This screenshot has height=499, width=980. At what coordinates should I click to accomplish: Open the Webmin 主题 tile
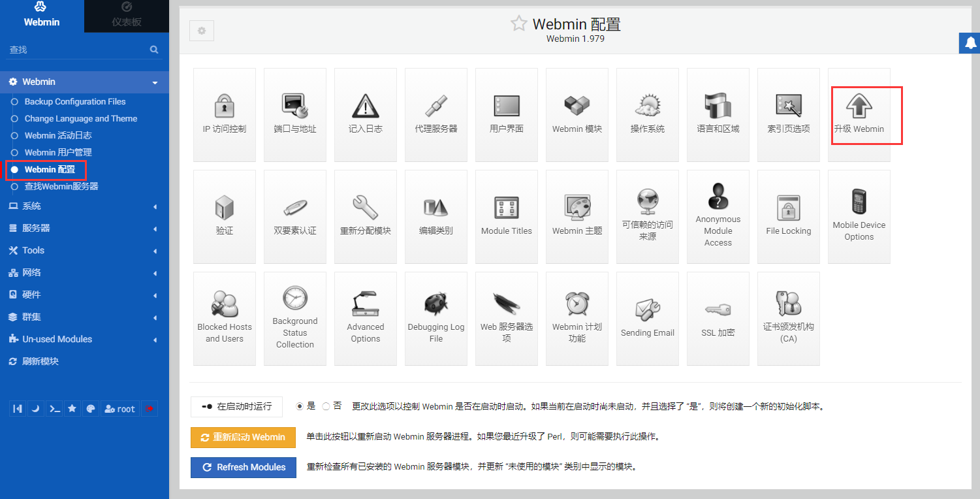[577, 217]
